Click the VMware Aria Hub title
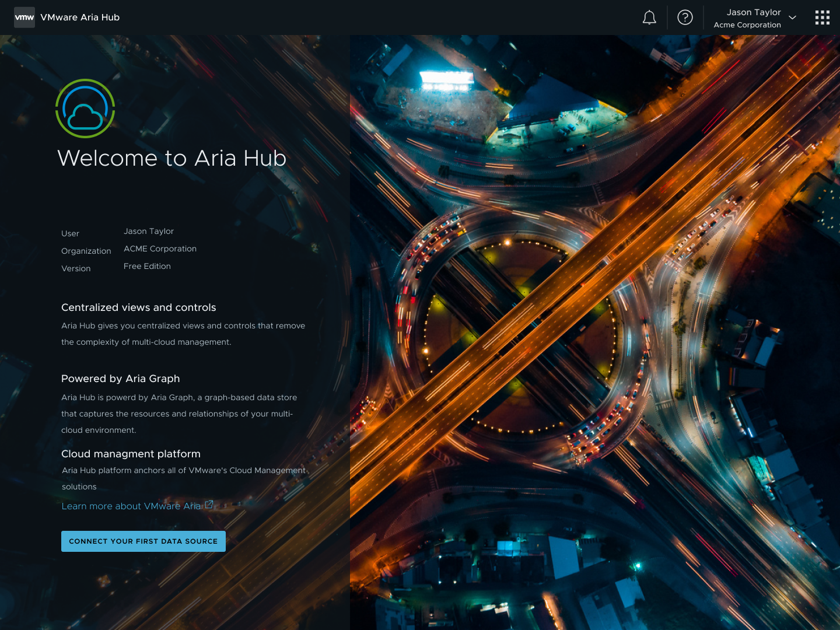Image resolution: width=840 pixels, height=630 pixels. tap(80, 17)
